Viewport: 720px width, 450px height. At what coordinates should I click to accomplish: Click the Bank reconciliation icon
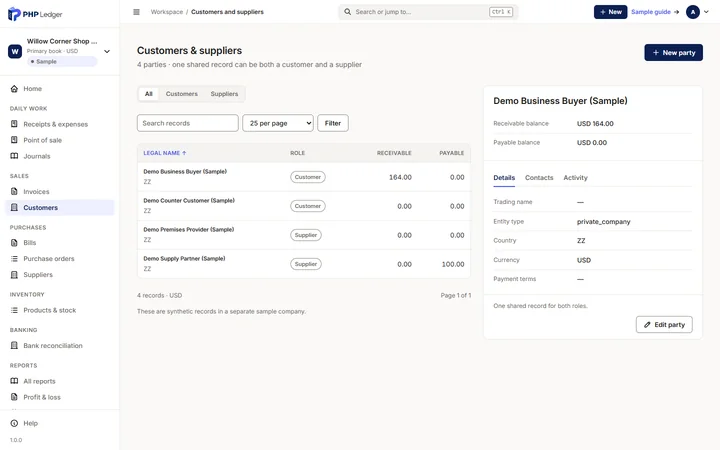[14, 345]
